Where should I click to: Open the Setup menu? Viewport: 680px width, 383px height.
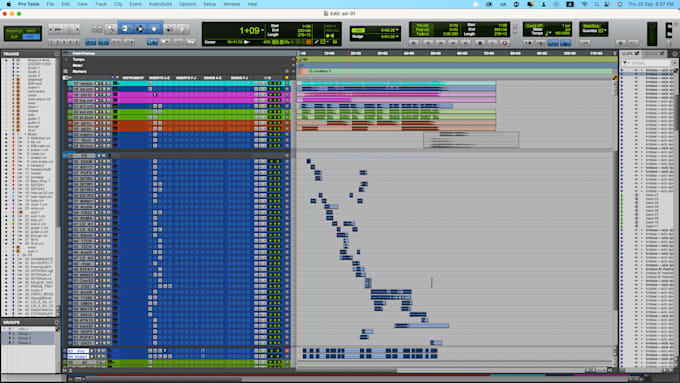point(209,4)
